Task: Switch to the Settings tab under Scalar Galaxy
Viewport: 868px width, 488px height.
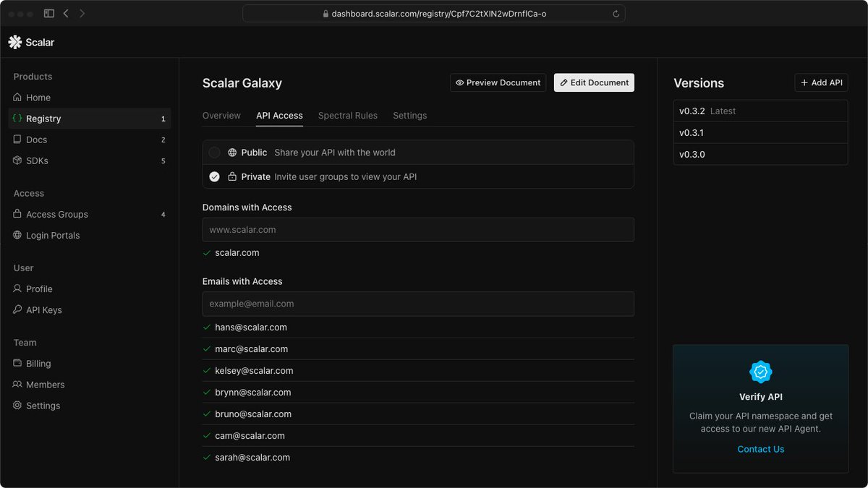Action: click(410, 116)
